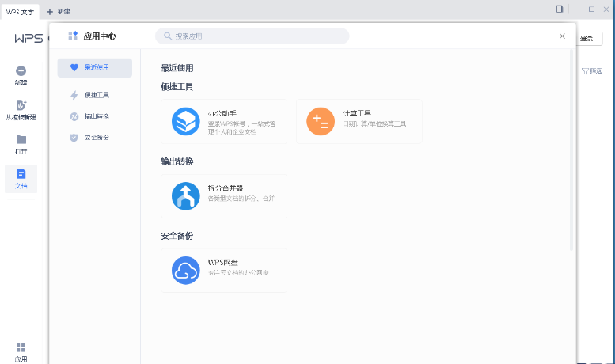Click inside the 搜索应用 search field
This screenshot has width=615, height=364.
point(252,36)
